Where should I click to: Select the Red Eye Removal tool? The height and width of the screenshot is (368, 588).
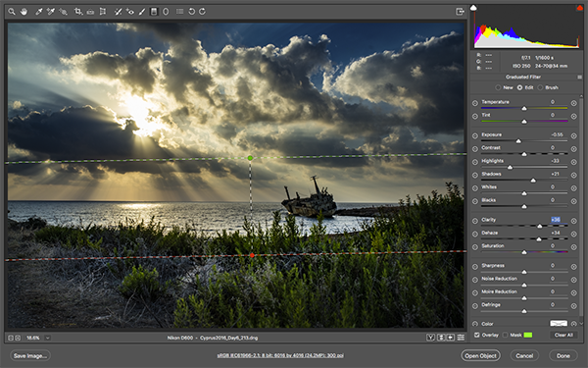[x=129, y=12]
